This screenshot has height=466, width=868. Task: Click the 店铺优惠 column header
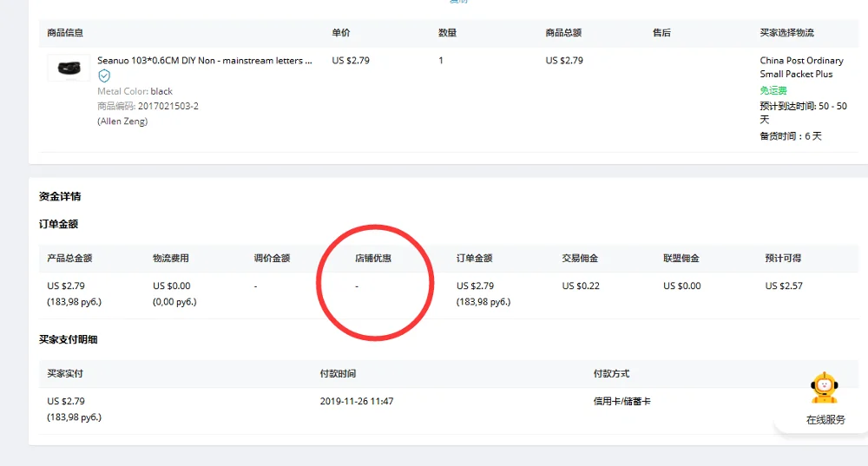coord(373,258)
